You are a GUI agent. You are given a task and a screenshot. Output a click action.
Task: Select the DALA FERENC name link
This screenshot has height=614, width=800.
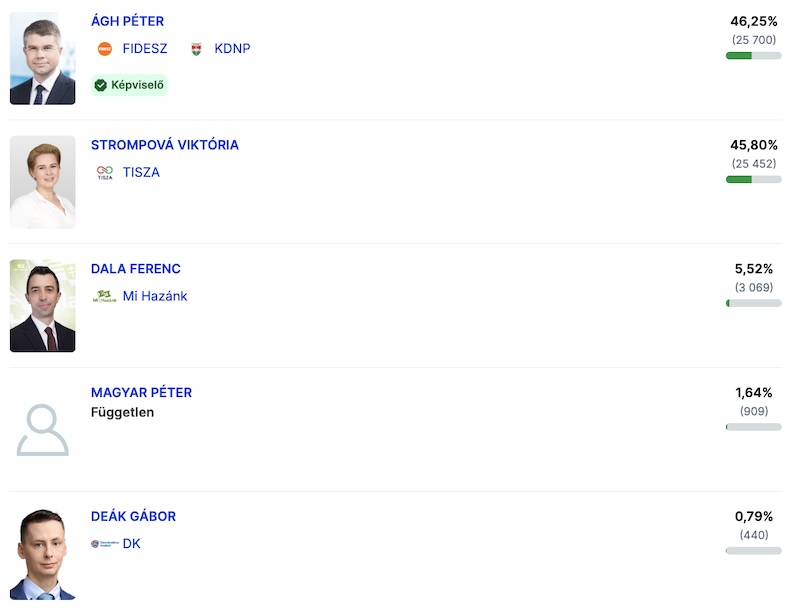point(136,269)
